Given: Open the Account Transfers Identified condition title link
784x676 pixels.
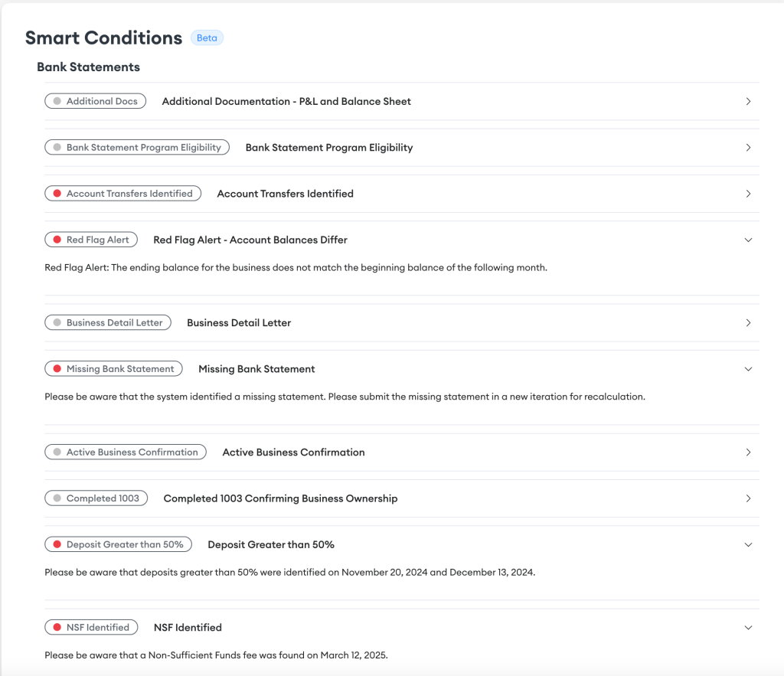Looking at the screenshot, I should click(x=285, y=193).
